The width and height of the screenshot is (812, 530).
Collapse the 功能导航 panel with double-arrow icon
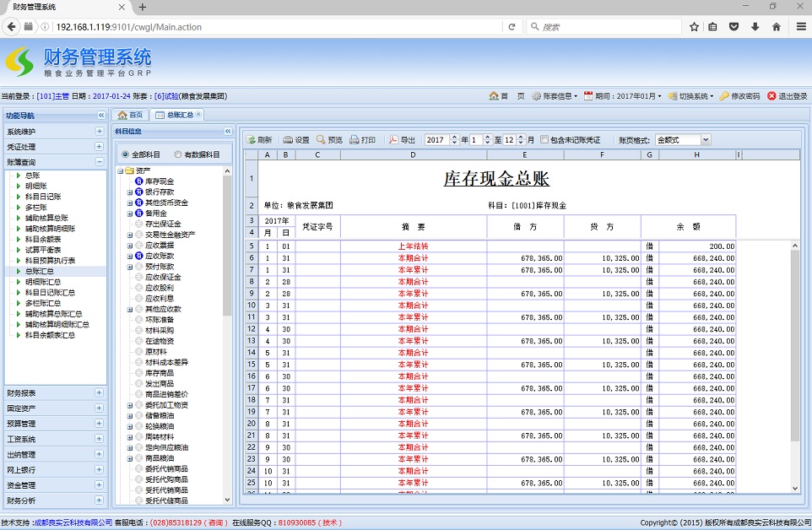[x=101, y=116]
